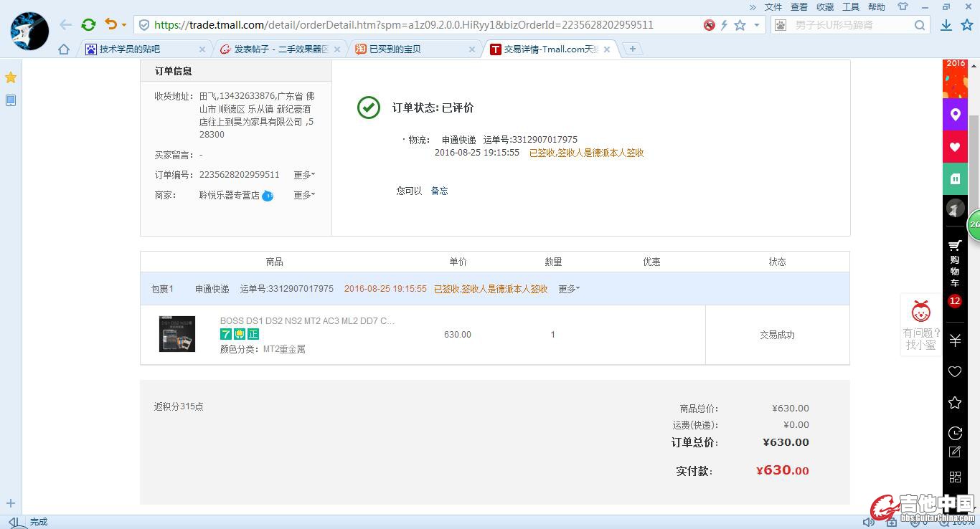Expand 更多 in the package tracking row
980x529 pixels.
point(569,289)
